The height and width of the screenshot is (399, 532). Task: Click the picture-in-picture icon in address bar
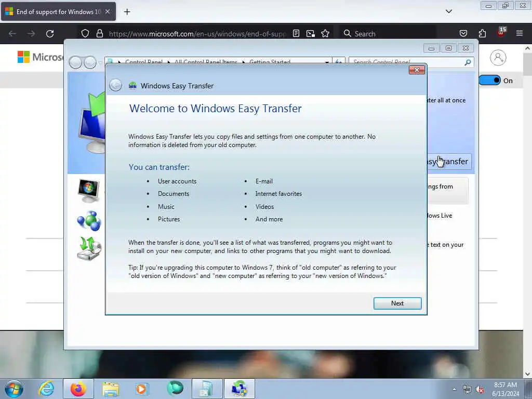coord(311,34)
